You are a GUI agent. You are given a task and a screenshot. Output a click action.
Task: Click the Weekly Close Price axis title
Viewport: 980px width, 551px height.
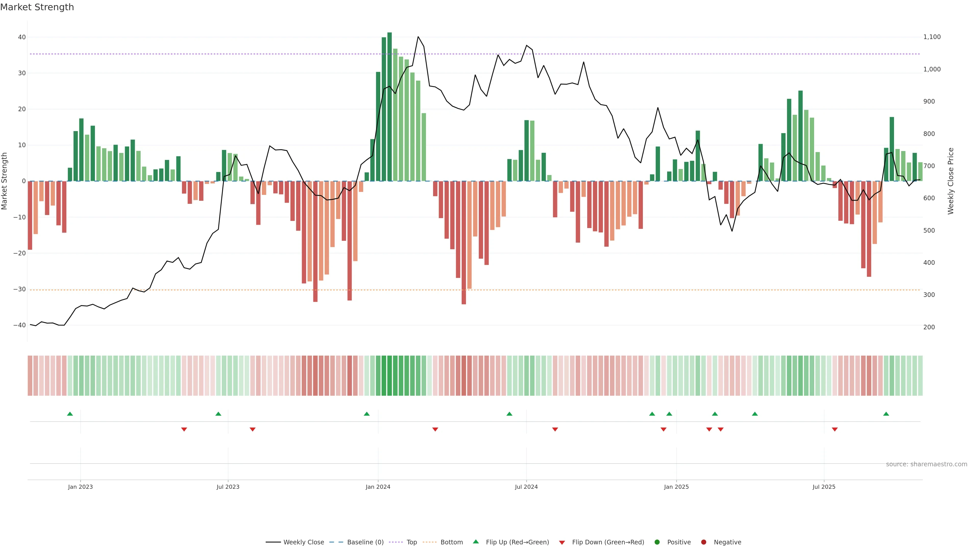pos(951,181)
